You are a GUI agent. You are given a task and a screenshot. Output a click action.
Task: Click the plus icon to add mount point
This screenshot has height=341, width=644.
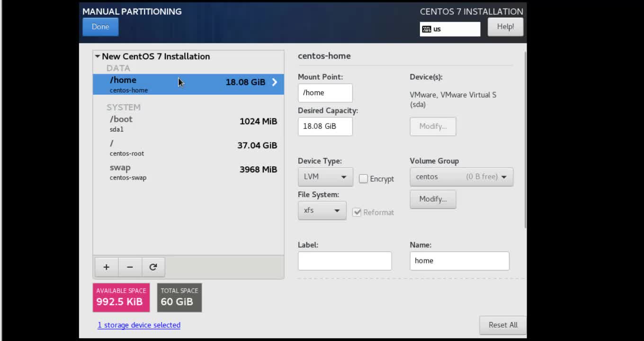[x=107, y=267]
